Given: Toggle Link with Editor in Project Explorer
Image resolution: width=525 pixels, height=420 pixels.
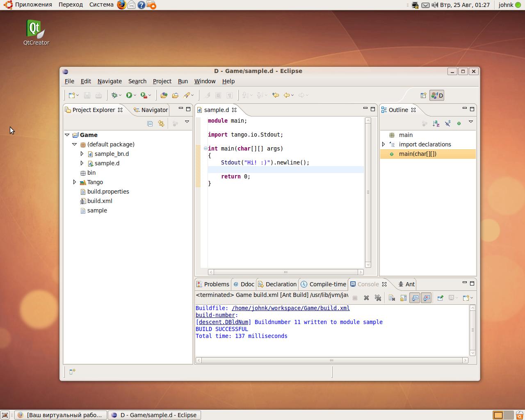Looking at the screenshot, I should 161,123.
